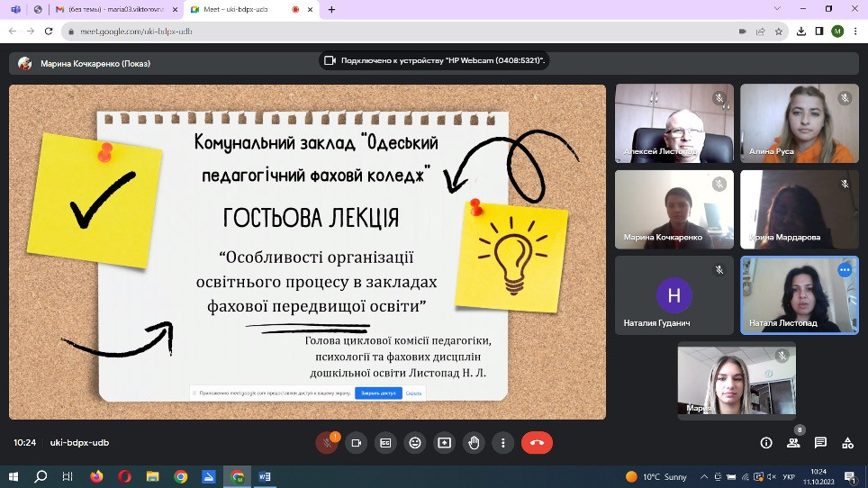Open the 10°C Sunny weather widget
Image resolution: width=868 pixels, height=488 pixels.
[656, 476]
